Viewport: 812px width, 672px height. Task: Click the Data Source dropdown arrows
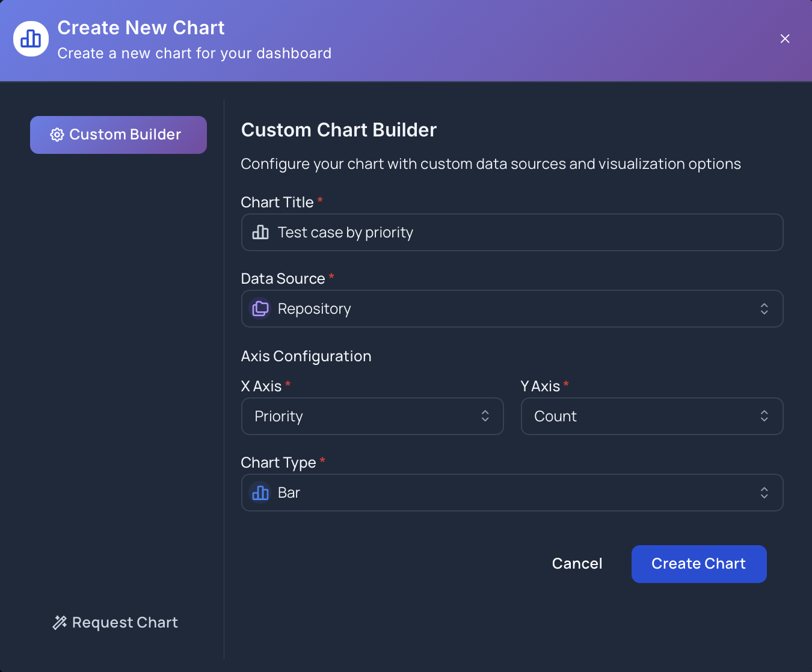[764, 309]
